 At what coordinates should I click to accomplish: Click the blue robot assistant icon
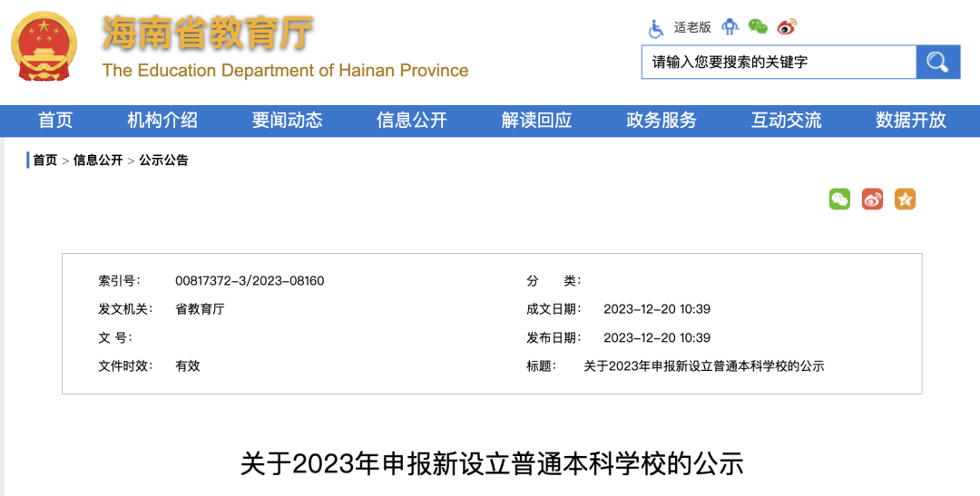(x=730, y=27)
